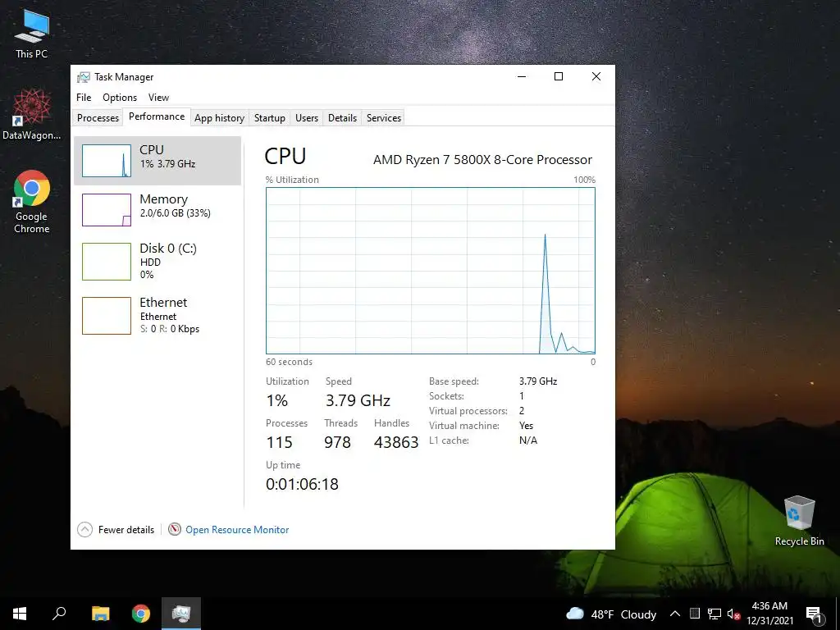Click the Virtual processors value 2
Viewport: 840px width, 630px height.
click(521, 411)
